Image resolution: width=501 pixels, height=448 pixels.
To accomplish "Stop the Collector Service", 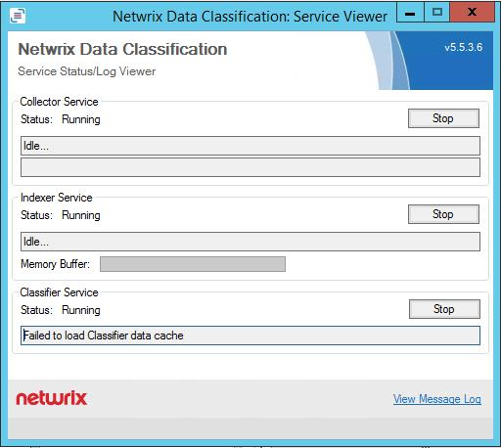I will [x=443, y=118].
